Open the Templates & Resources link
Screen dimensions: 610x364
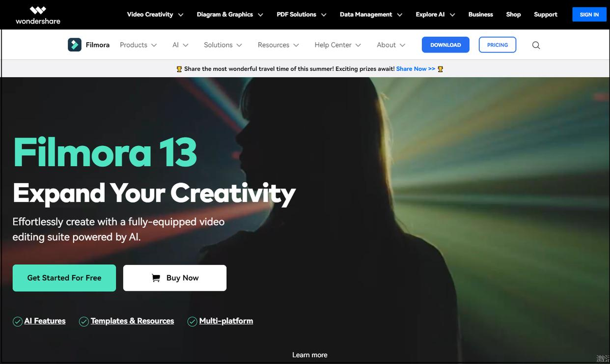click(x=133, y=321)
